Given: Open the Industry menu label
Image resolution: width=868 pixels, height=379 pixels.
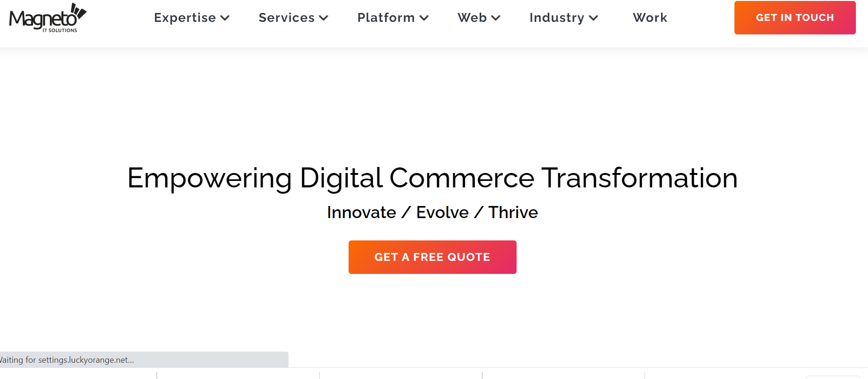Looking at the screenshot, I should 557,18.
